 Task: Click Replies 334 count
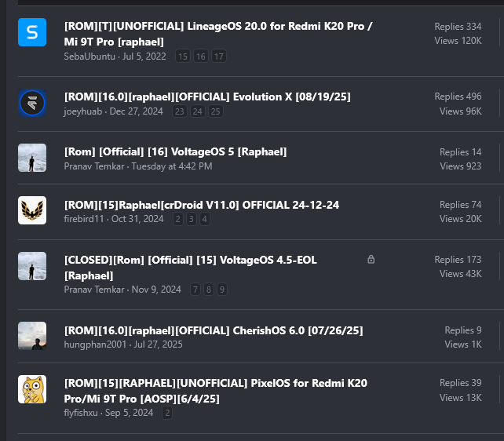tap(458, 27)
